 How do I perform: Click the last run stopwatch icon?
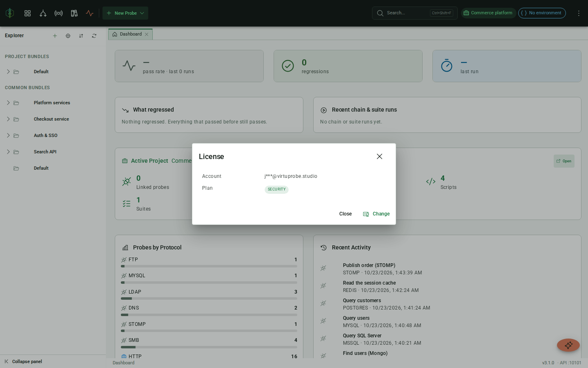pos(447,65)
